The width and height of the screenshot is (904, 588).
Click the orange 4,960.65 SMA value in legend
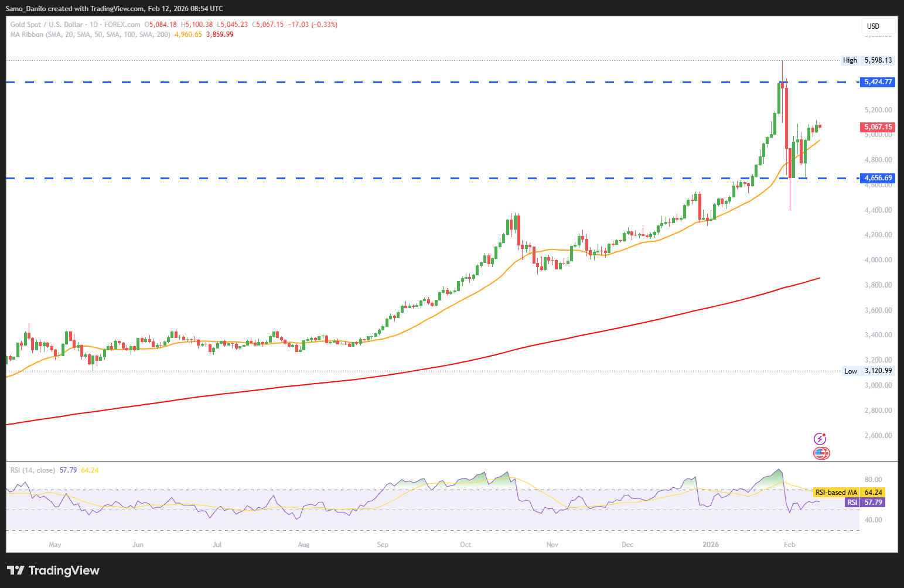188,35
